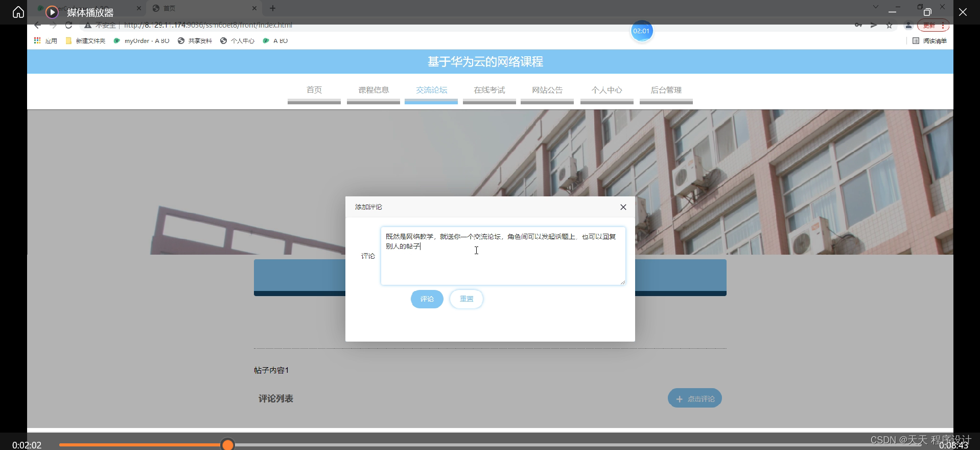Screen dimensions: 980x450
Task: Close the media player window
Action: point(963,12)
